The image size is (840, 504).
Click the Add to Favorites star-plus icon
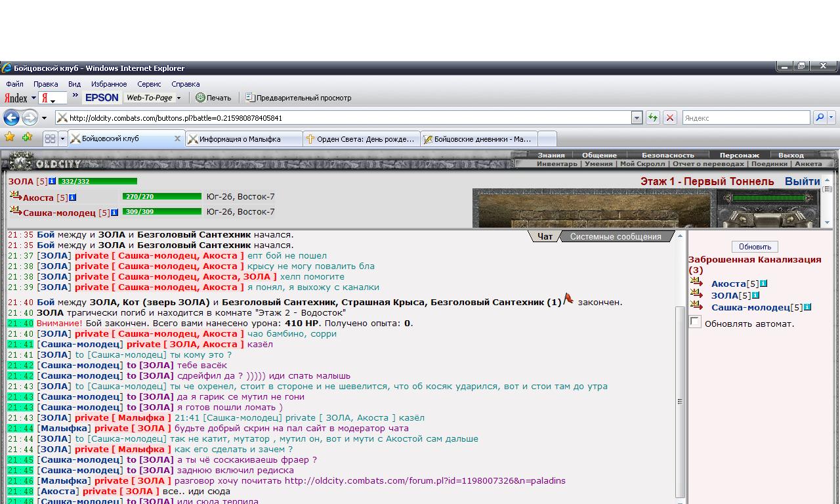pyautogui.click(x=27, y=137)
